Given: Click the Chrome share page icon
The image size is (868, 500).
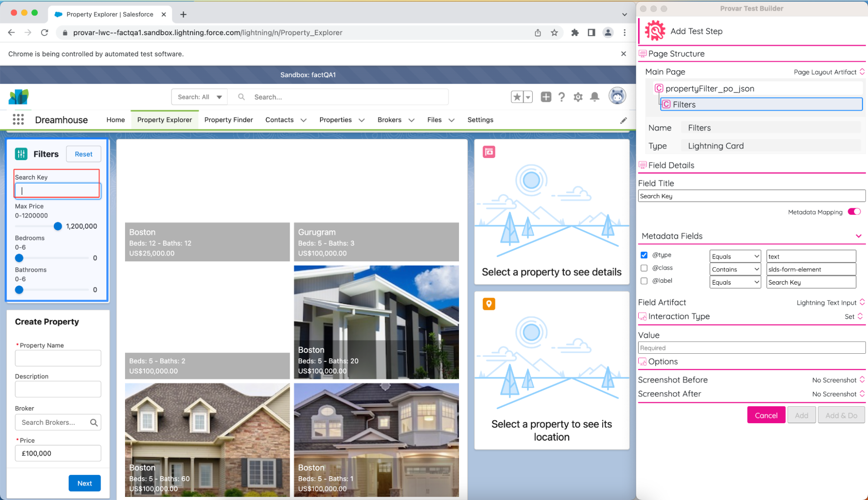Looking at the screenshot, I should (538, 33).
